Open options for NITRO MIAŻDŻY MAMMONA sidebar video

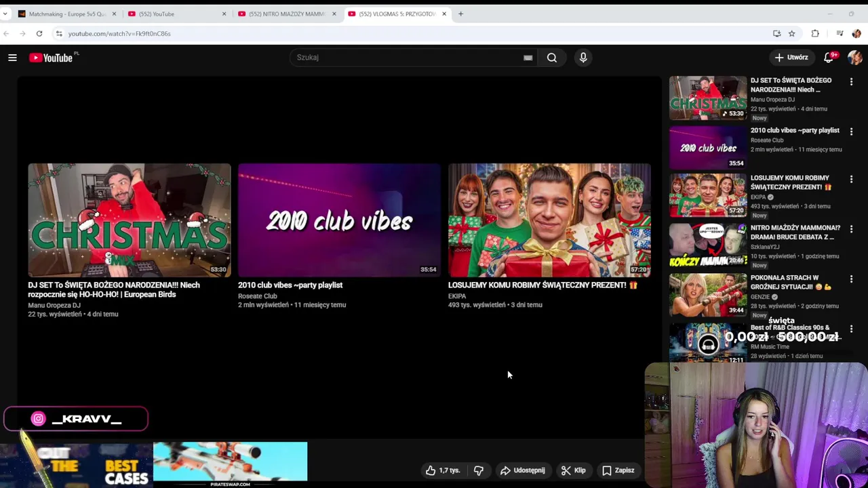click(x=851, y=229)
